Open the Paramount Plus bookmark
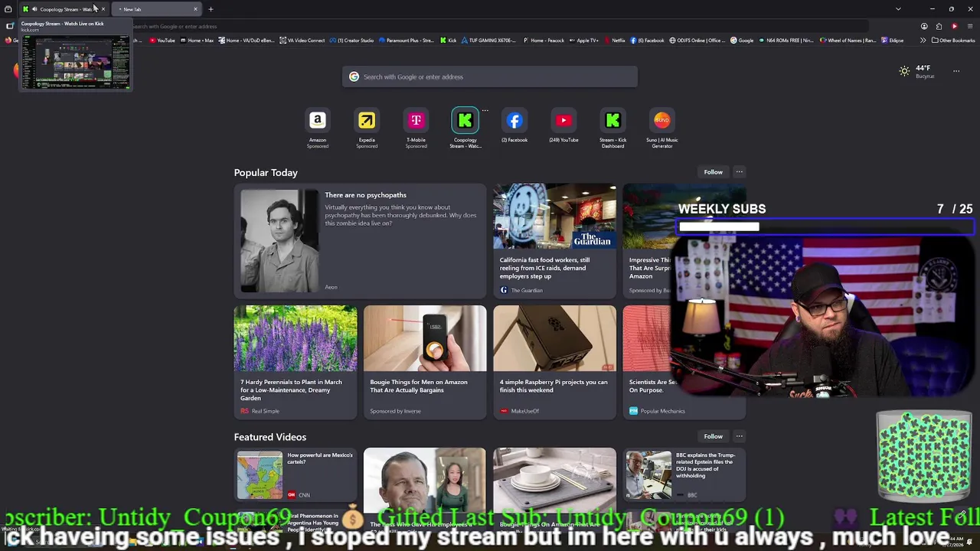 click(x=406, y=41)
